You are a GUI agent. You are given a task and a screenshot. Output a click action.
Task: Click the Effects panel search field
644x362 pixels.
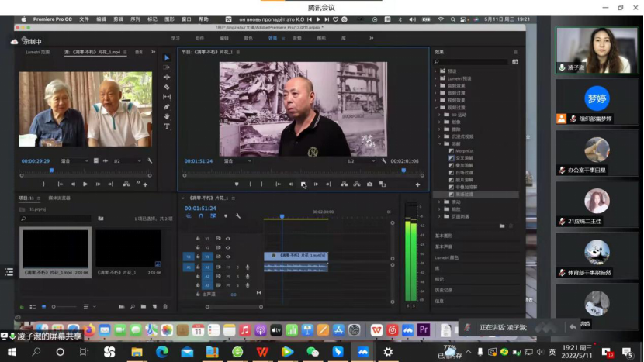[x=471, y=61]
